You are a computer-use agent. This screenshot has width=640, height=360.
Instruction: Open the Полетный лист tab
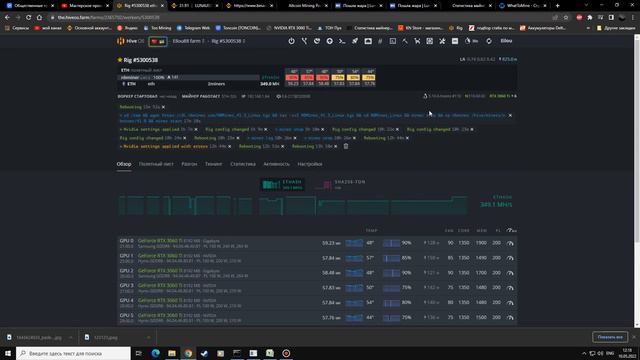(x=156, y=164)
